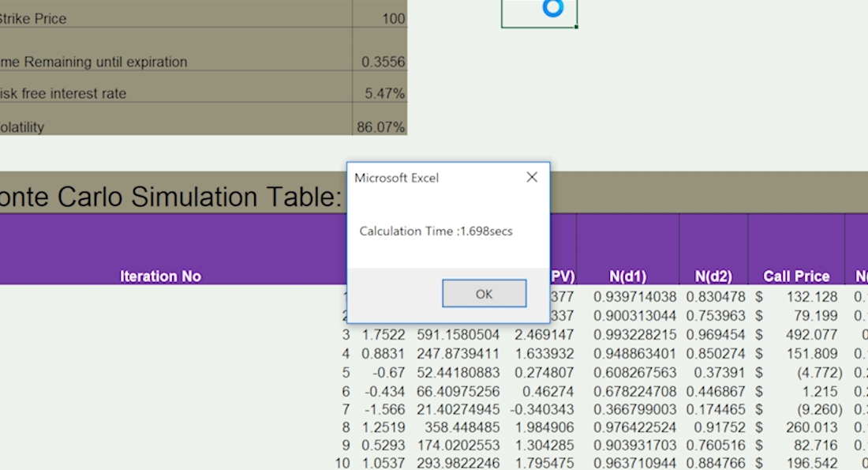Select the cell with value -1.566

coord(383,410)
